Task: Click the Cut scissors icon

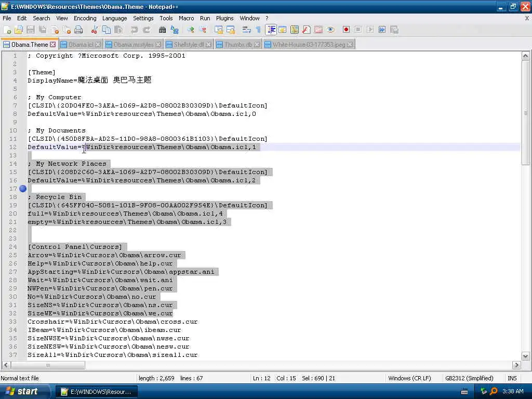Action: [95, 30]
